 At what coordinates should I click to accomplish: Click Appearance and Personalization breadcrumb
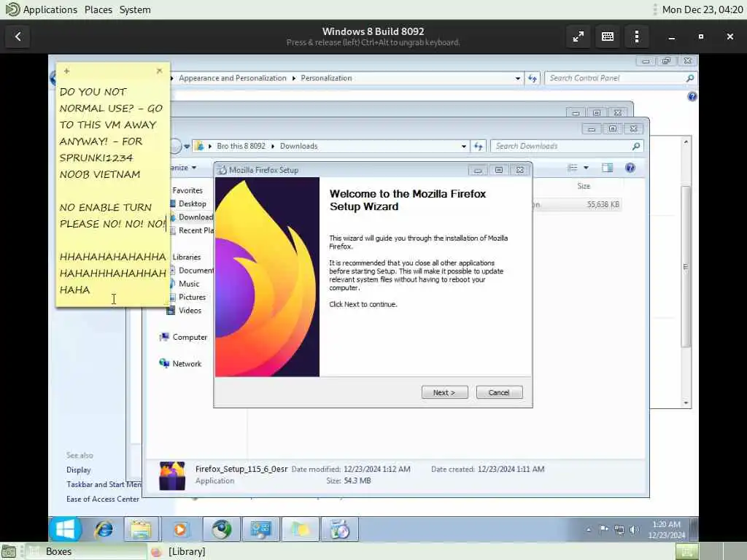[233, 78]
